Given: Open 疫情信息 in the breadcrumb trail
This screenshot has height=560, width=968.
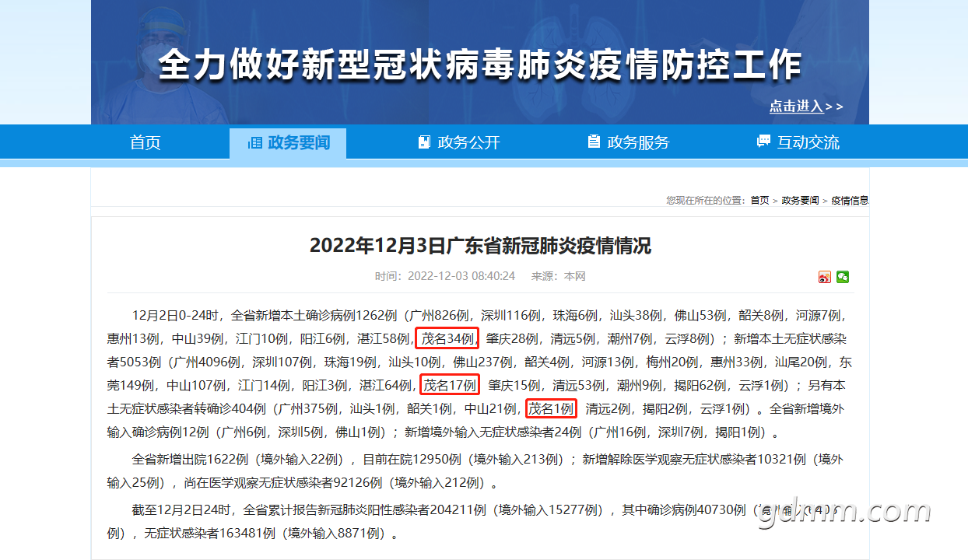Looking at the screenshot, I should click(x=850, y=201).
